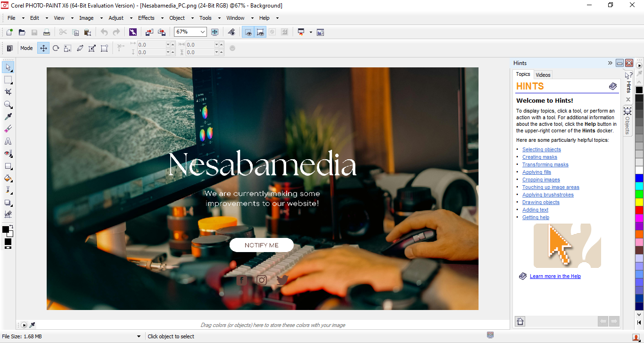This screenshot has width=644, height=343.
Task: Select the Text tool
Action: (x=8, y=141)
